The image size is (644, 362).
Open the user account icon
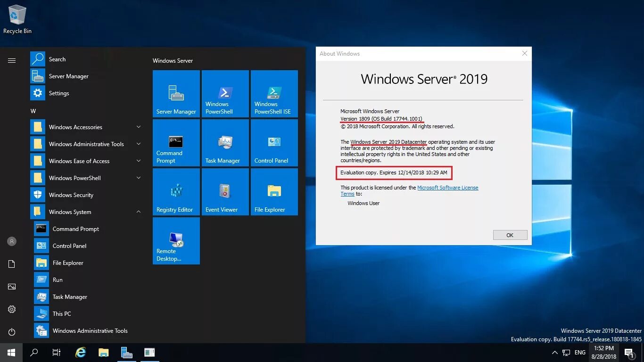pos(12,241)
